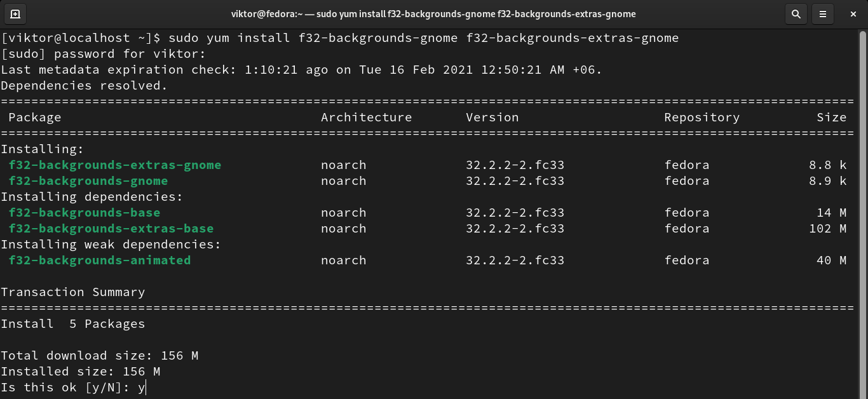Select the f32-backgrounds-extras-base package entry
Image resolution: width=868 pixels, height=399 pixels.
(x=111, y=229)
